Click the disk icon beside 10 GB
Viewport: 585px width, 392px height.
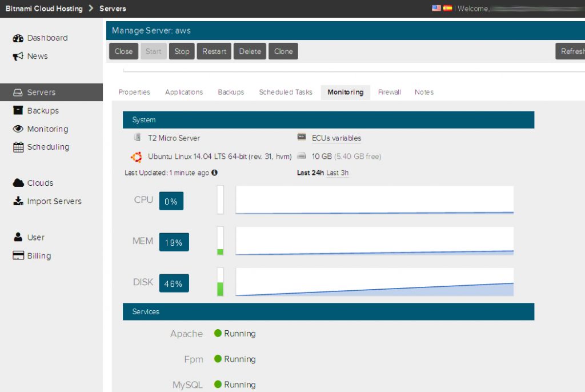tap(302, 156)
